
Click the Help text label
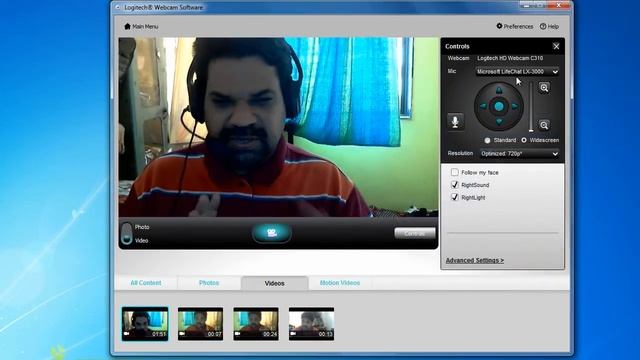point(553,27)
